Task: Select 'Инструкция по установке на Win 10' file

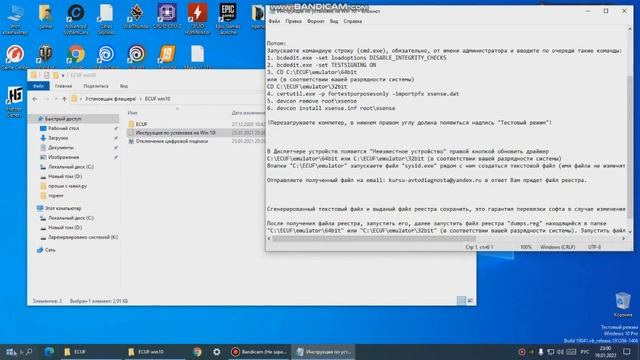Action: [176, 133]
